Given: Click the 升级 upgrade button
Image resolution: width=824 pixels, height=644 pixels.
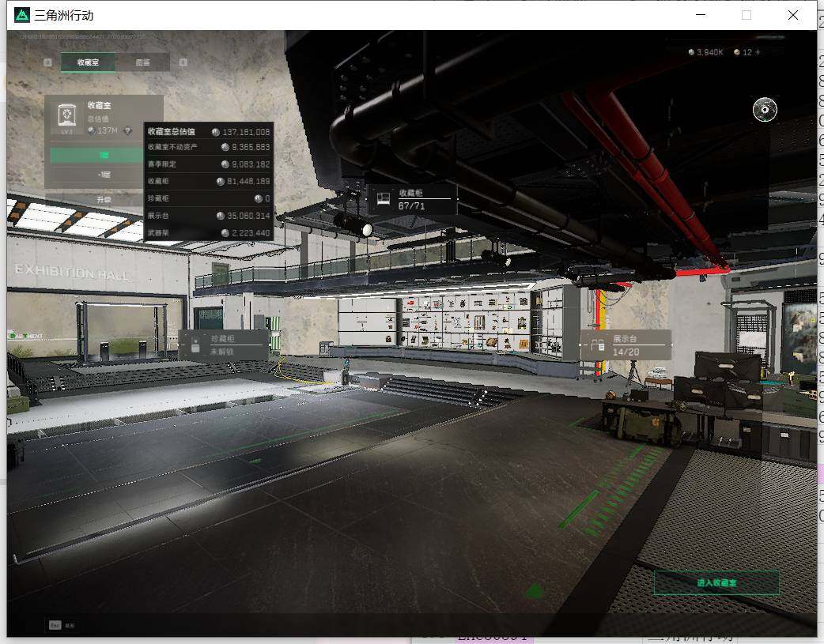Looking at the screenshot, I should (x=97, y=199).
